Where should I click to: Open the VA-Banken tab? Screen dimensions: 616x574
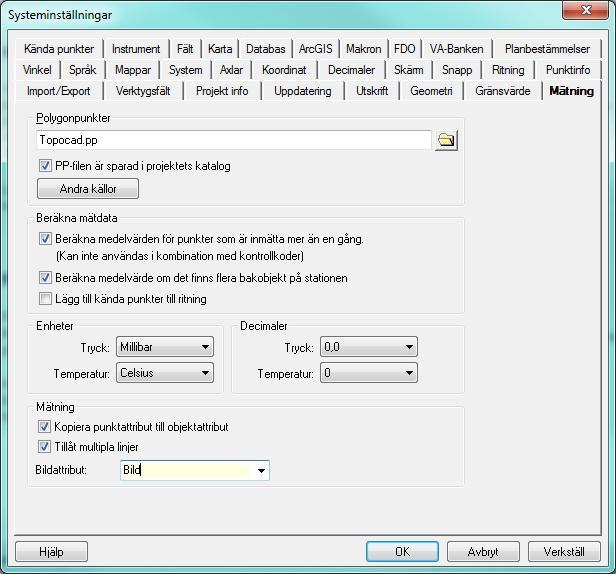click(x=456, y=49)
